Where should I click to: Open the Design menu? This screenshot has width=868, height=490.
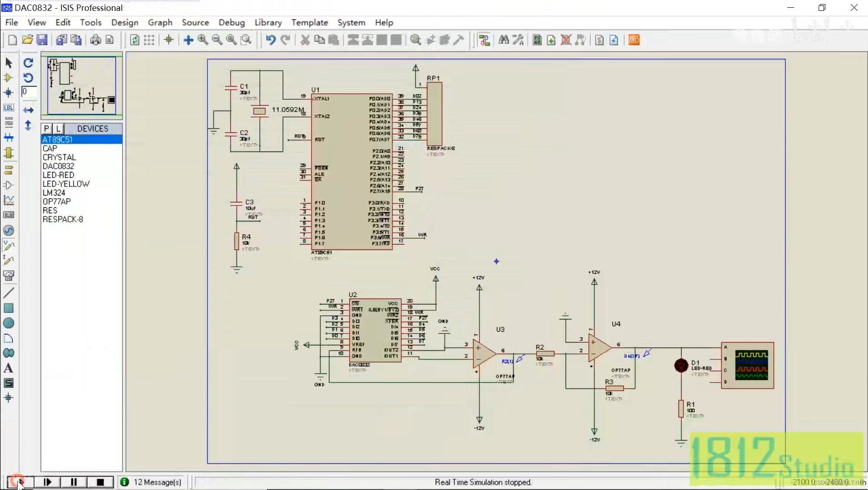pyautogui.click(x=125, y=22)
